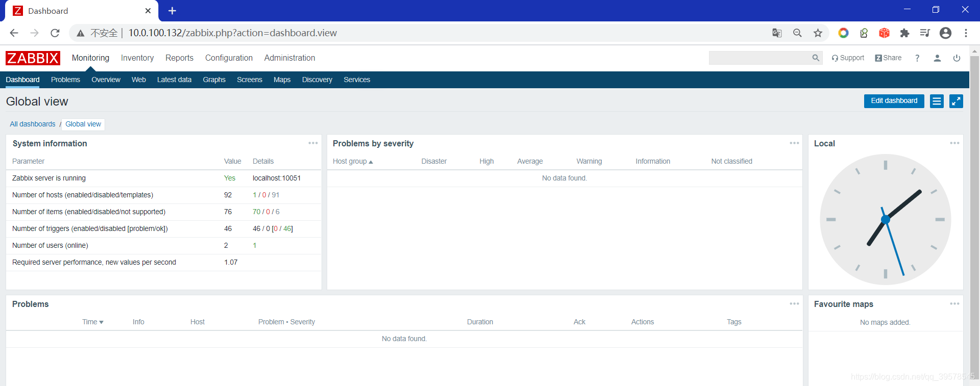The height and width of the screenshot is (386, 980).
Task: Close the Dashboard browser tab
Action: (148, 11)
